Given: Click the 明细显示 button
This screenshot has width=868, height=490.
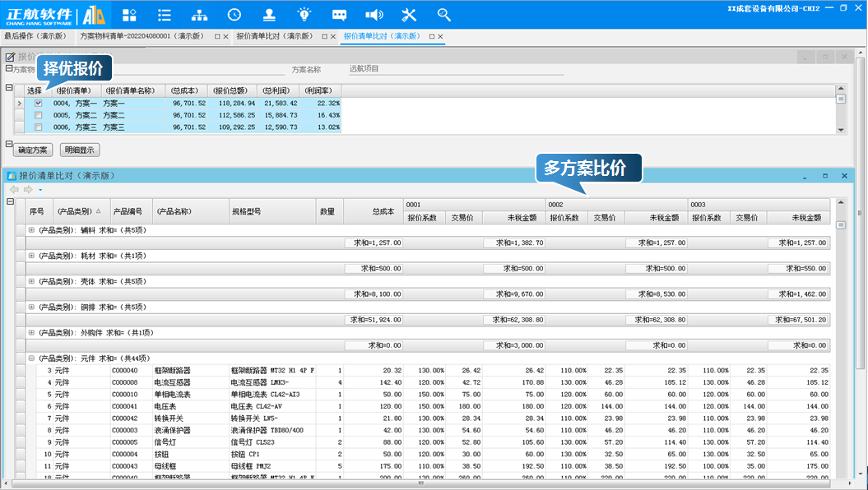Looking at the screenshot, I should [80, 150].
